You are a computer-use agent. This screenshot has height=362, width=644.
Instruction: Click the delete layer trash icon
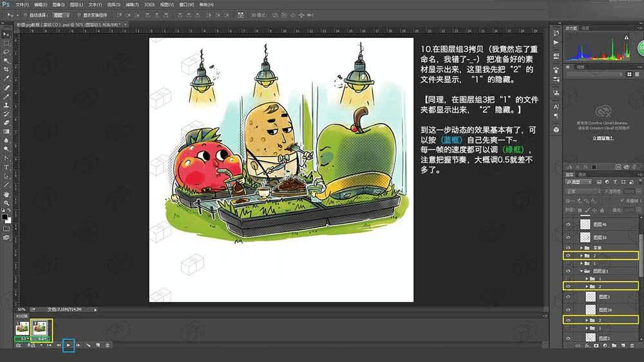[x=632, y=345]
